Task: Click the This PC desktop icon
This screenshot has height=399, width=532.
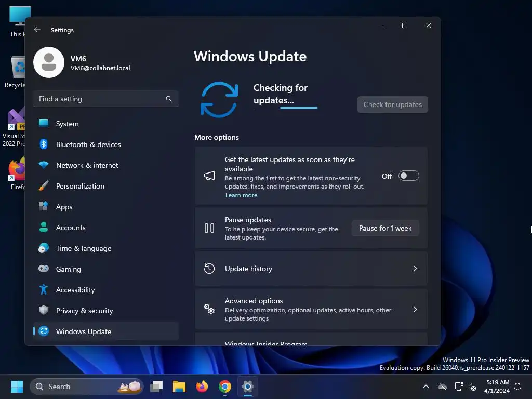Action: tap(16, 21)
